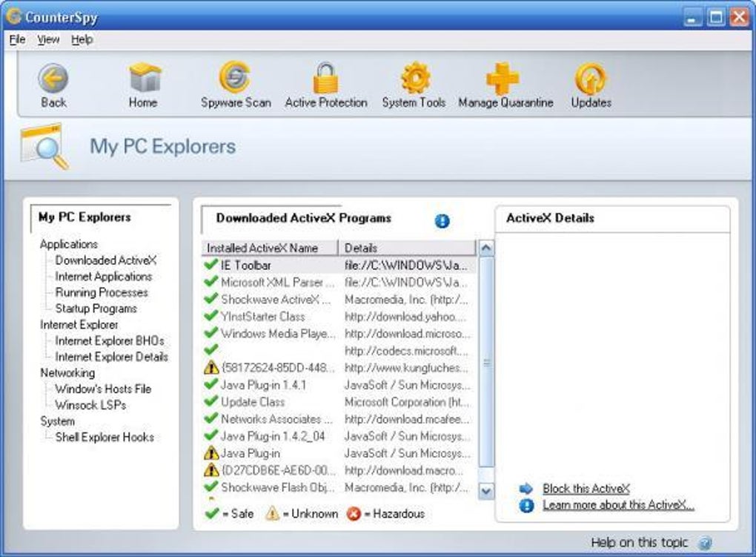Click Learn more about this ActiveX link
756x557 pixels.
pos(618,505)
